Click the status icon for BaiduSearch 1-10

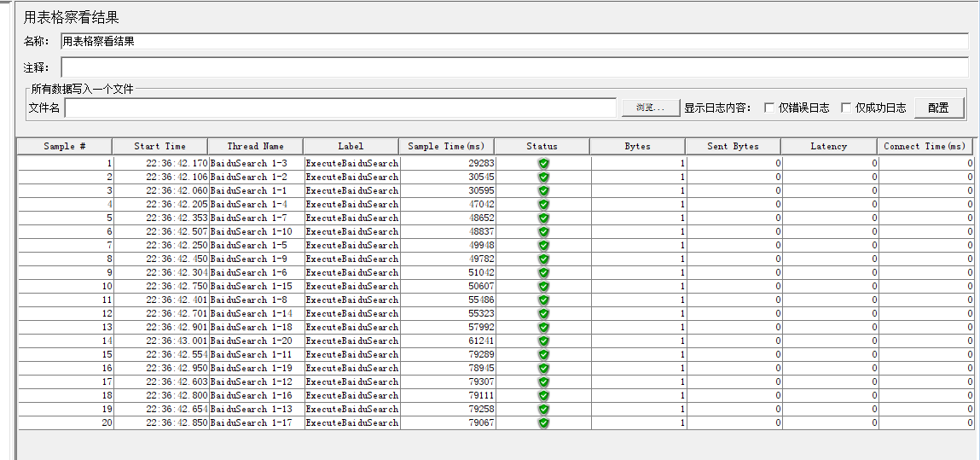(544, 232)
